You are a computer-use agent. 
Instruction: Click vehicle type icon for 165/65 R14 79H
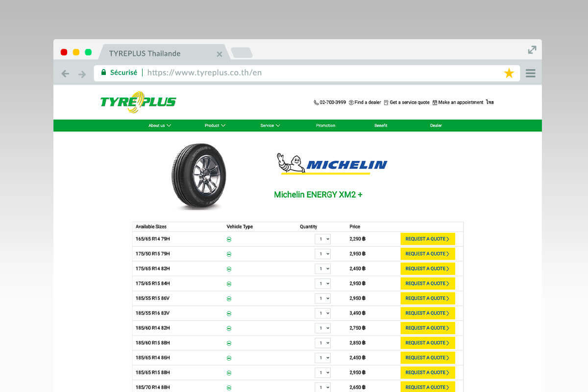coord(229,240)
